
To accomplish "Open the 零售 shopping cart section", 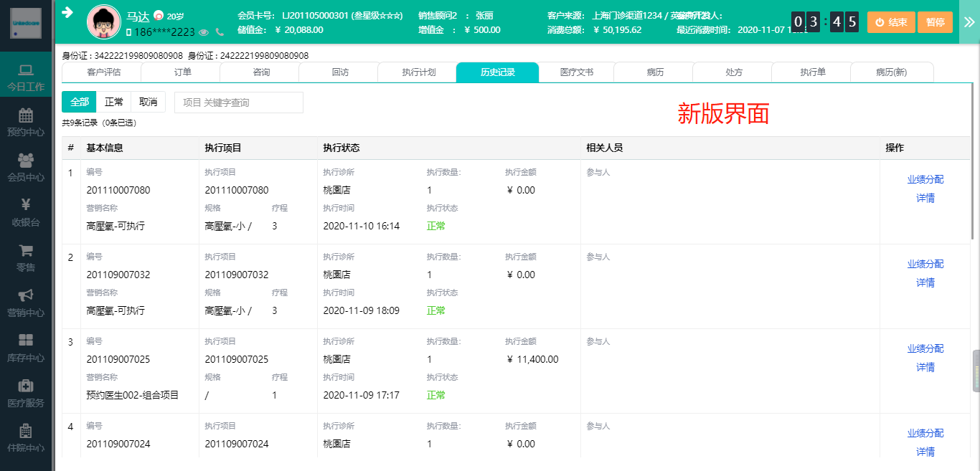I will [26, 258].
